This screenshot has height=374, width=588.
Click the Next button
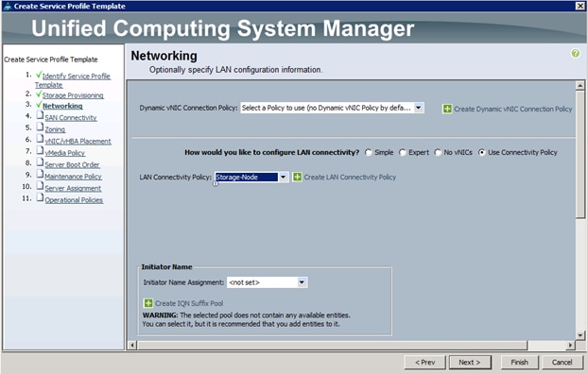click(470, 363)
